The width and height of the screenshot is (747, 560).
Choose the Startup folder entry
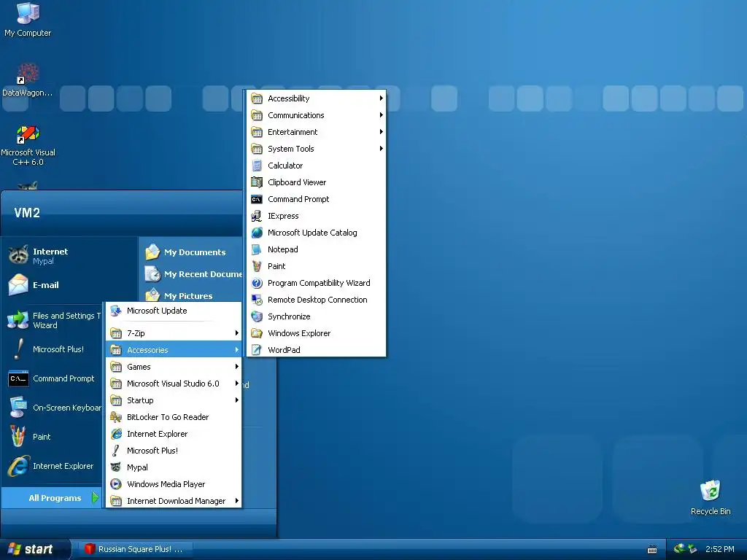(174, 400)
